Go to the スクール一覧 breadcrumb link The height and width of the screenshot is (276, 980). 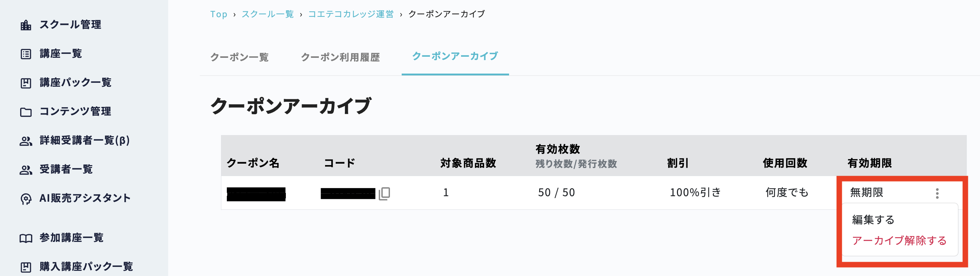point(268,14)
